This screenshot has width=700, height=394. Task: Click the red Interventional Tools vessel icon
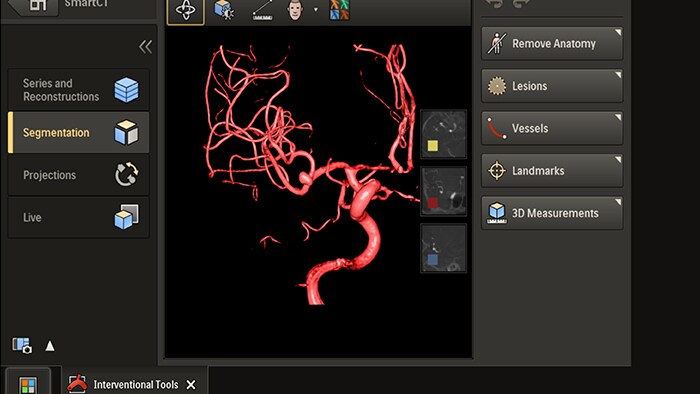(77, 384)
